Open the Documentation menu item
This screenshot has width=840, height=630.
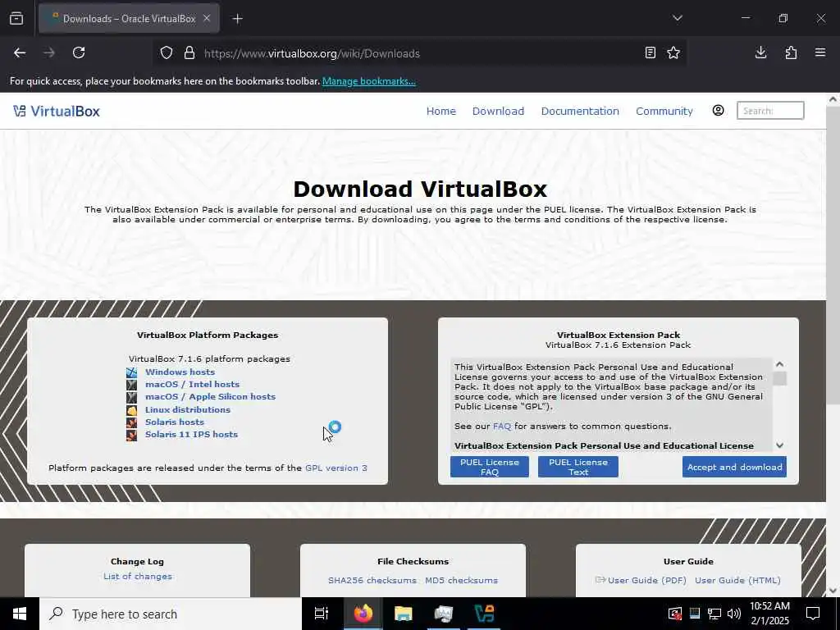point(580,111)
